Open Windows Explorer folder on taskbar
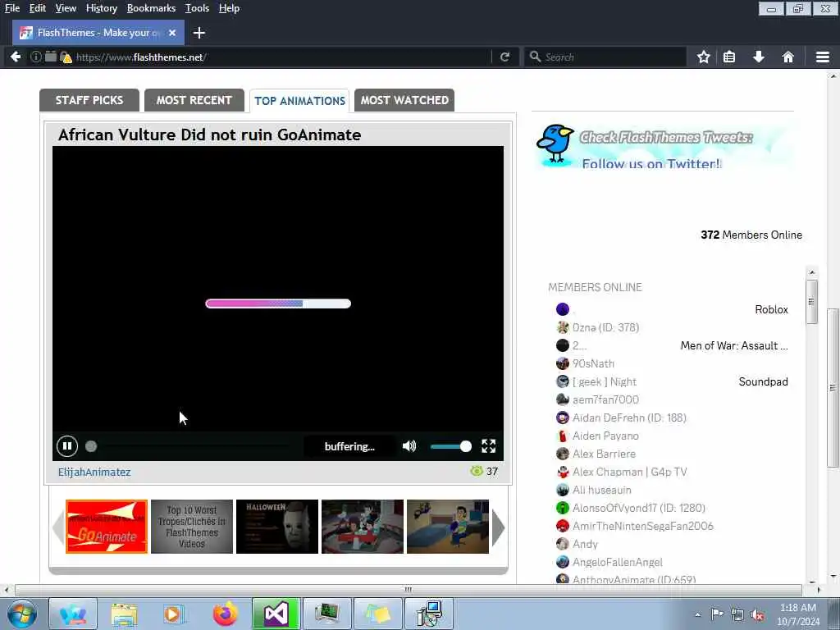 (125, 614)
